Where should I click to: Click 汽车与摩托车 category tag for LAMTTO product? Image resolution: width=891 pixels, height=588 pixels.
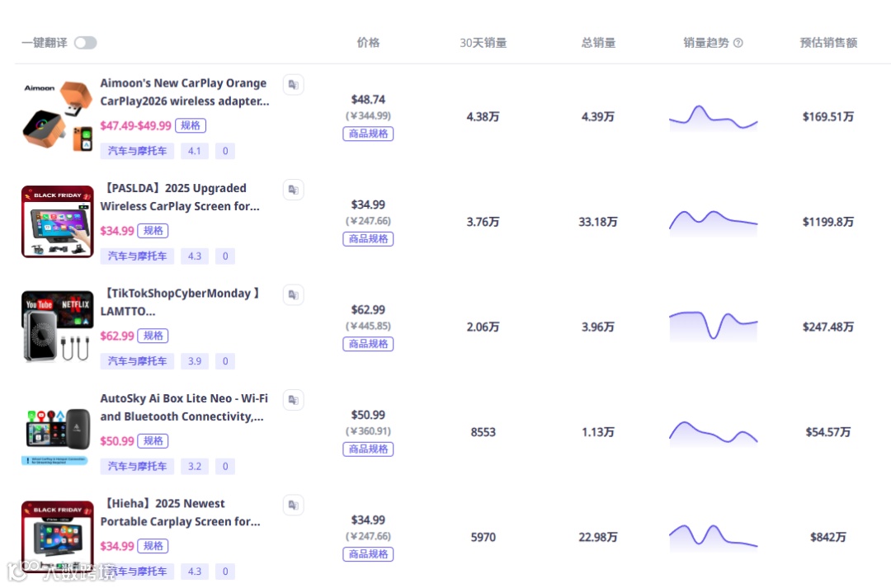137,361
